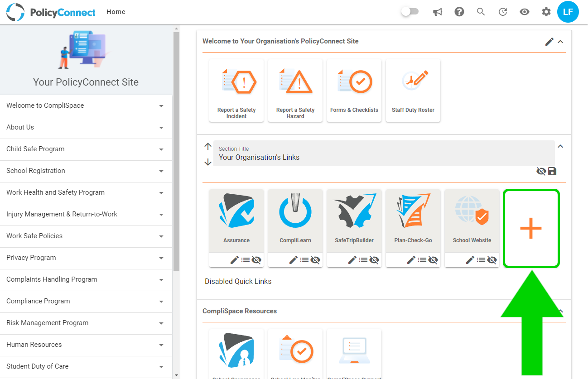Click the preview eye icon in header
This screenshot has width=588, height=379.
pyautogui.click(x=525, y=12)
